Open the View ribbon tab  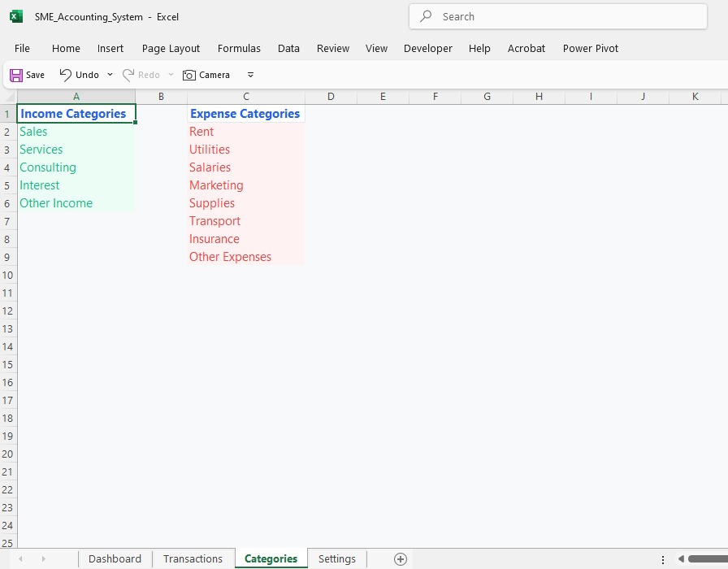[376, 48]
